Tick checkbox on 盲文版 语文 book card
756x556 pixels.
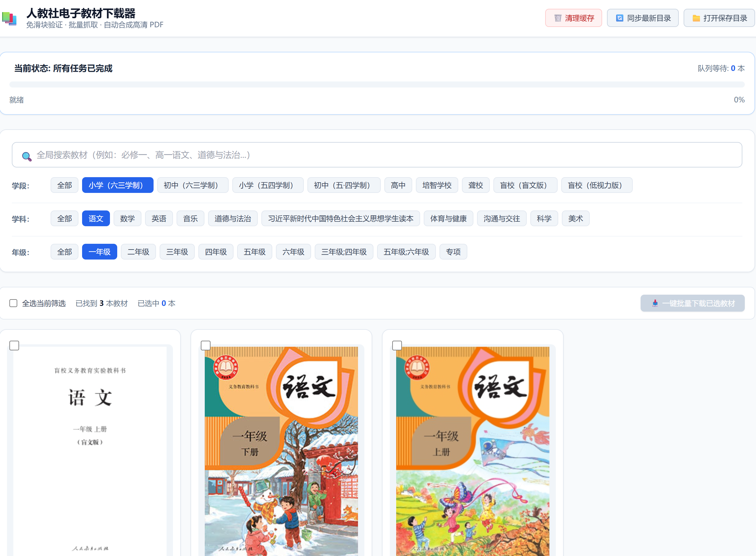click(x=14, y=345)
